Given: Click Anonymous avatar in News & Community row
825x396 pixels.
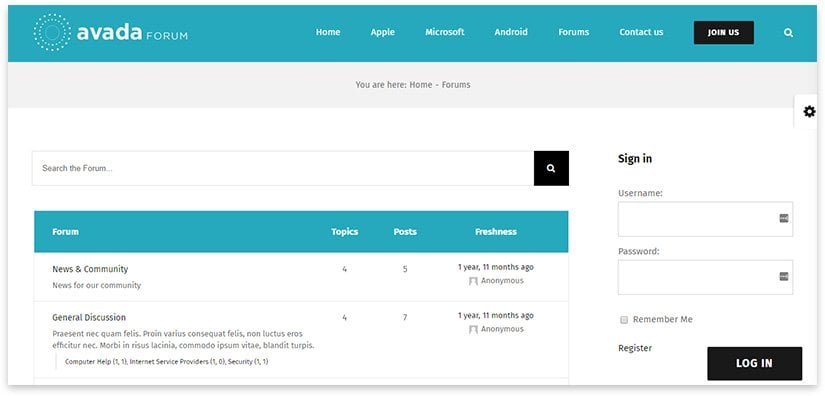Looking at the screenshot, I should click(473, 281).
